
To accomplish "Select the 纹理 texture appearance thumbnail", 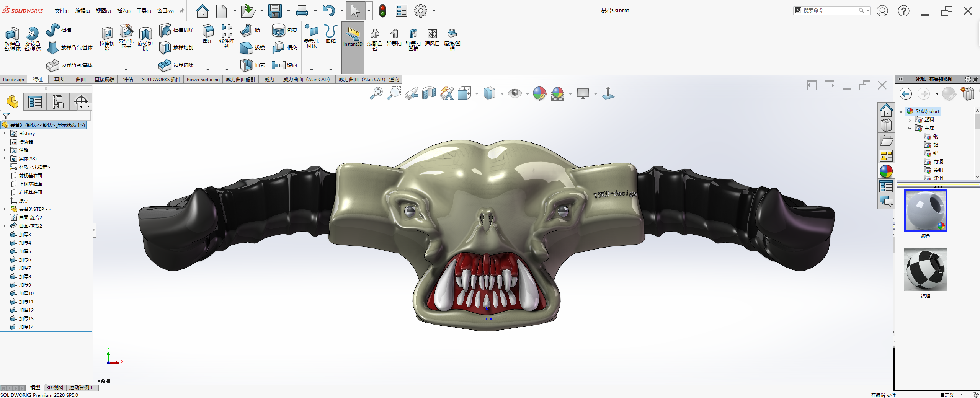I will click(x=926, y=270).
